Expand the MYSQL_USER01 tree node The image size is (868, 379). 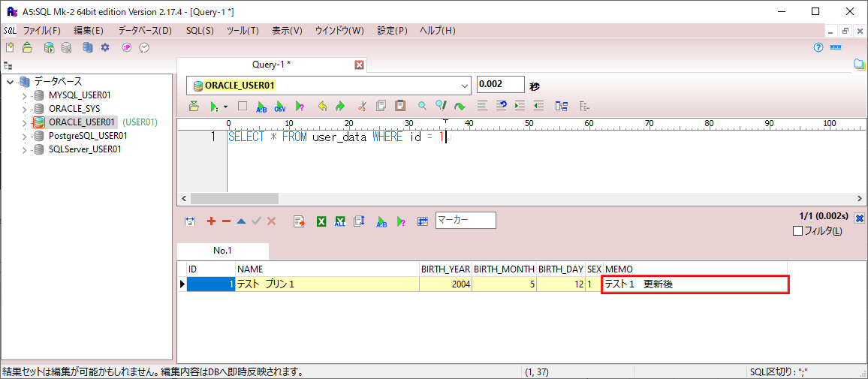tap(24, 95)
